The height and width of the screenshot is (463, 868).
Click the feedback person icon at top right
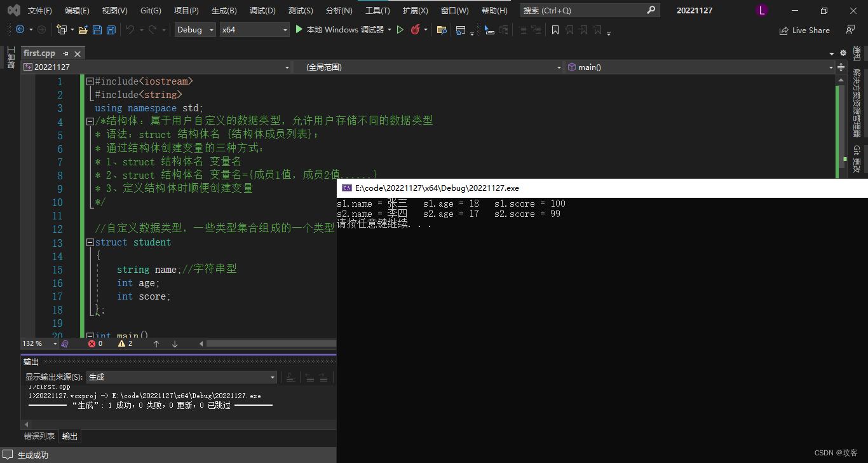pos(850,30)
